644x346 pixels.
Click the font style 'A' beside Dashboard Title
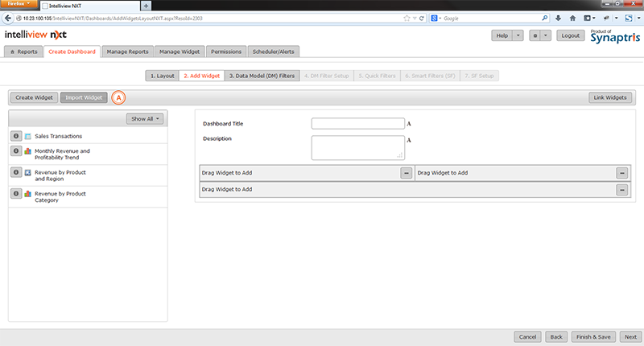409,124
